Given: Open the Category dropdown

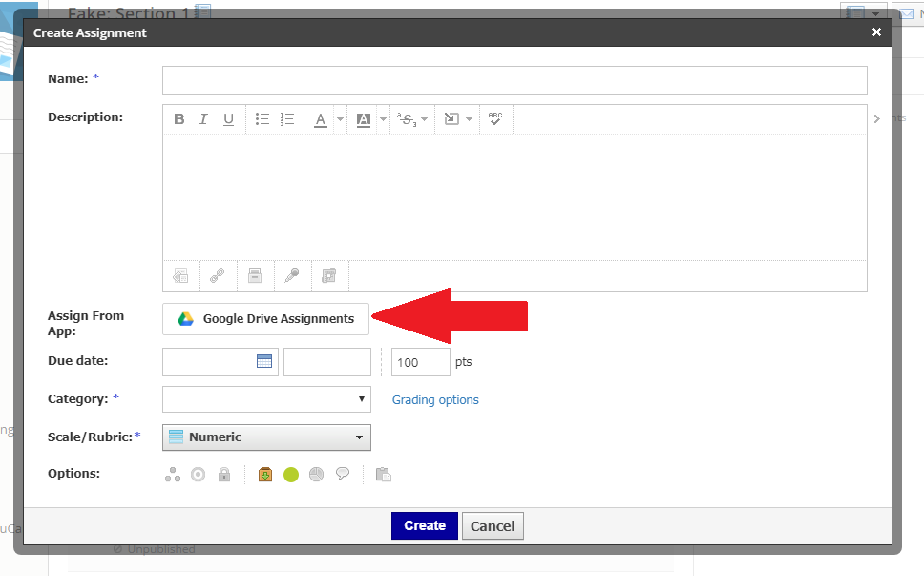Looking at the screenshot, I should pyautogui.click(x=266, y=399).
